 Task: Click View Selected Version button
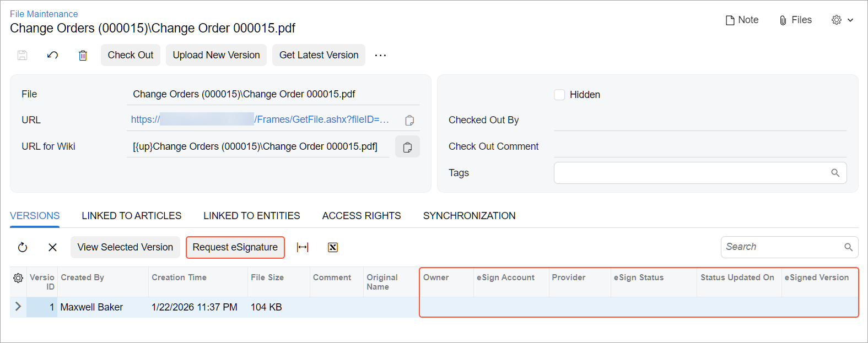pos(125,247)
